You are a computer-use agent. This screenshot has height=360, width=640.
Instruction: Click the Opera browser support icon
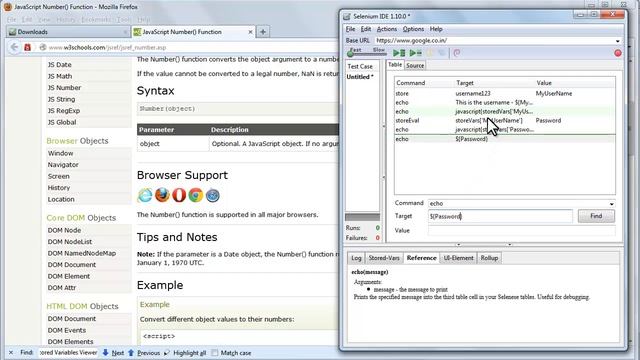tap(179, 196)
